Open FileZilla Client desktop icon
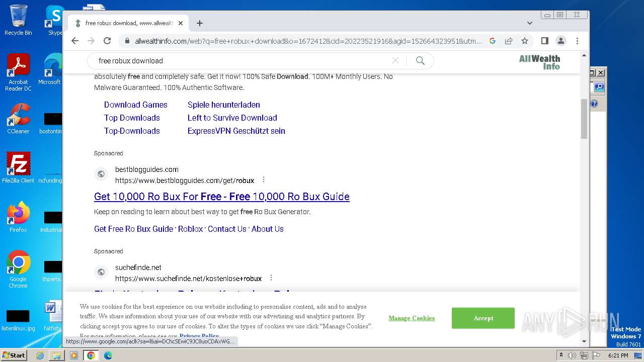 click(18, 167)
